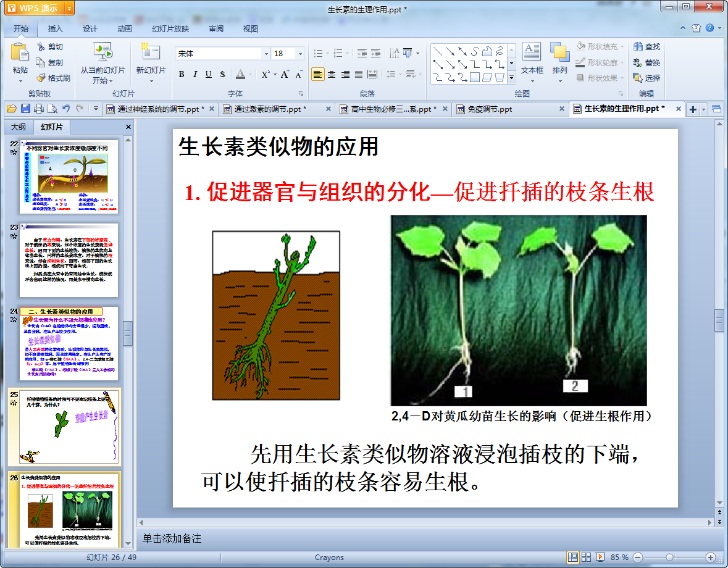Undo the last action
The height and width of the screenshot is (568, 728).
click(x=66, y=109)
